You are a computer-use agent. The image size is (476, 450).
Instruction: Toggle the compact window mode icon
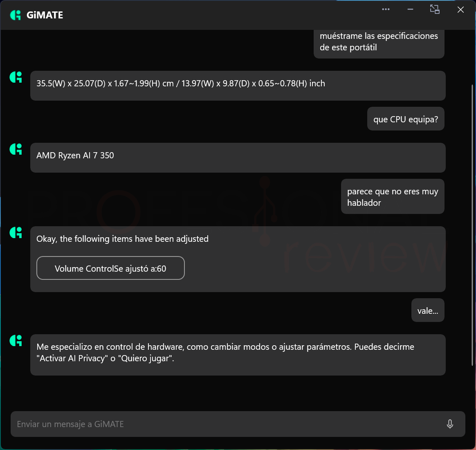435,9
